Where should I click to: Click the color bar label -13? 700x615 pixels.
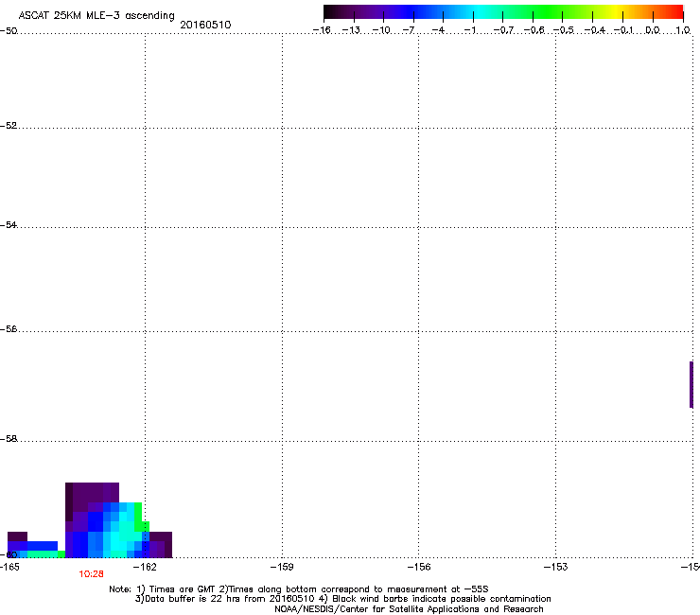click(x=351, y=30)
